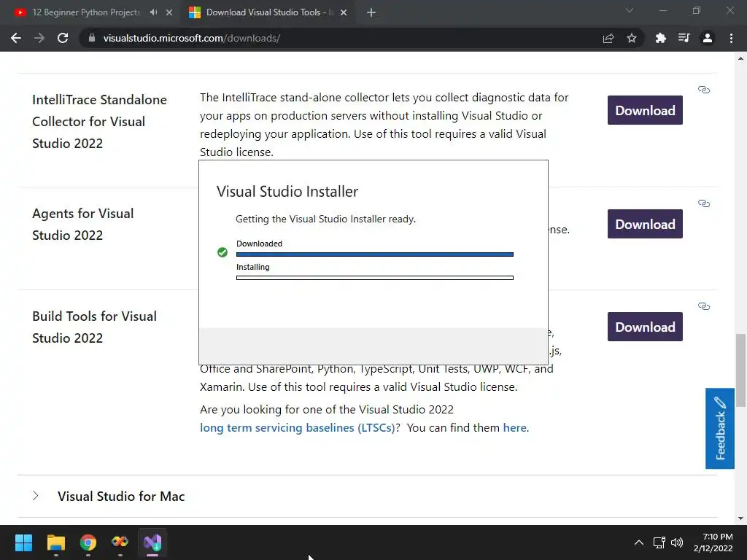Open long term servicing baselines (LTSCs) link

(x=298, y=427)
